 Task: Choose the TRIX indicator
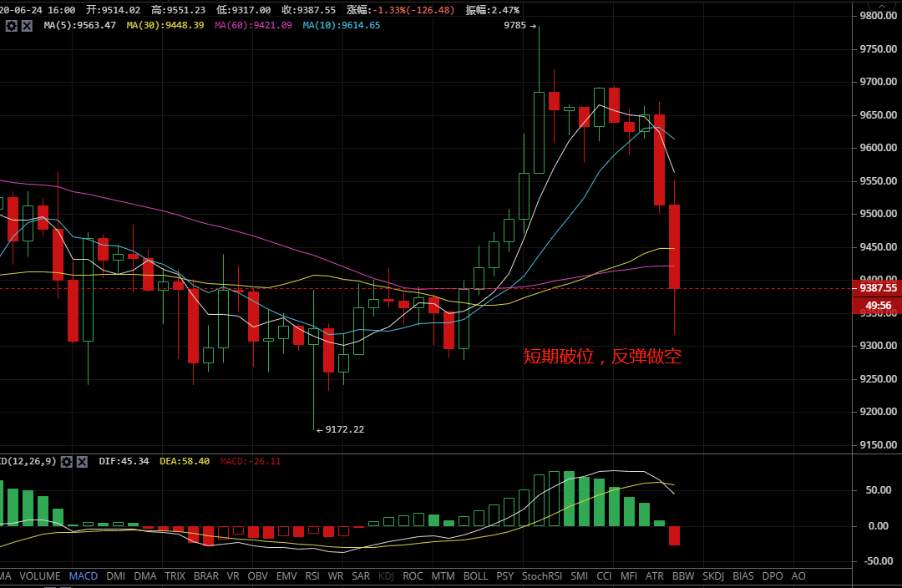(x=175, y=576)
